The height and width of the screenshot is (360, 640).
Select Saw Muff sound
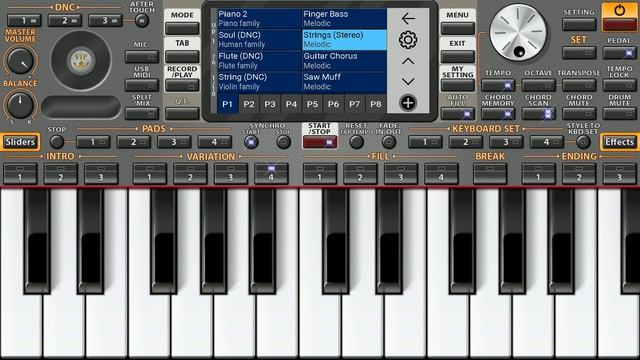(344, 82)
